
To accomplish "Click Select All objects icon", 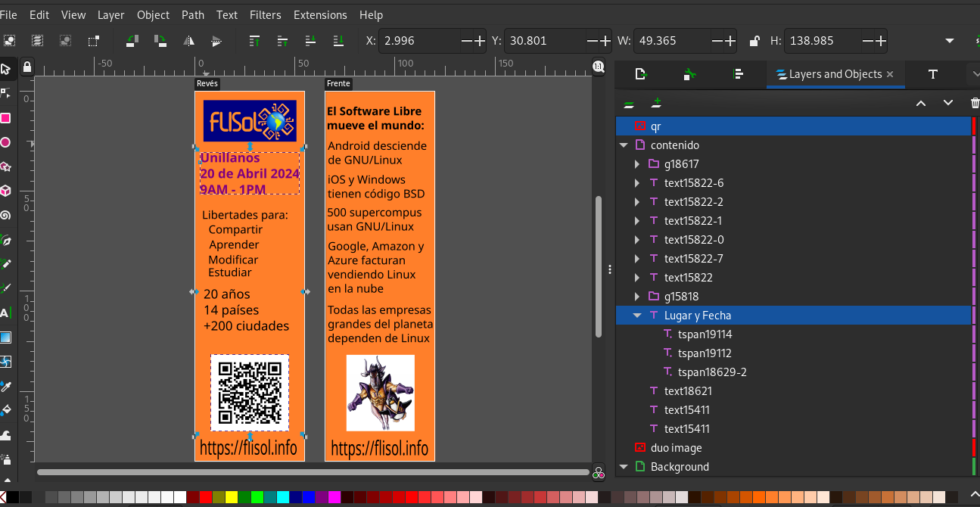I will click(x=10, y=41).
